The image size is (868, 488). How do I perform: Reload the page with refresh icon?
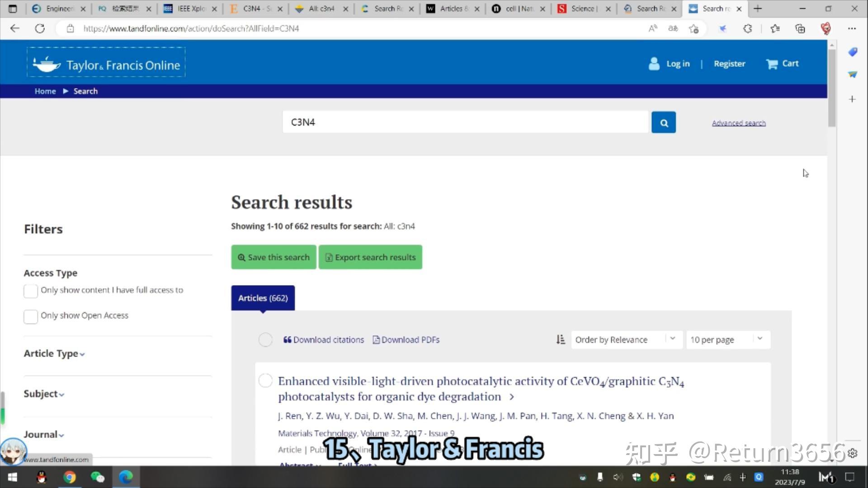(x=40, y=28)
